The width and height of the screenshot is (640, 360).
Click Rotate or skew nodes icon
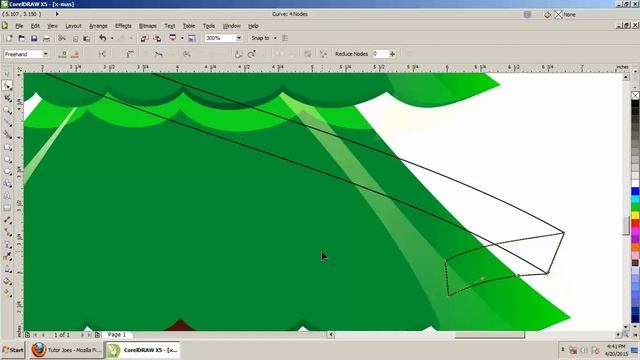(251, 54)
